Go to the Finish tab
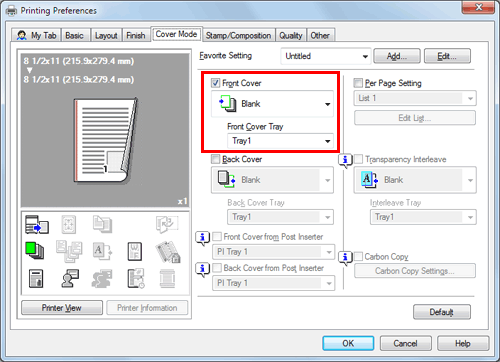Viewport: 500px width, 362px height. [x=136, y=35]
